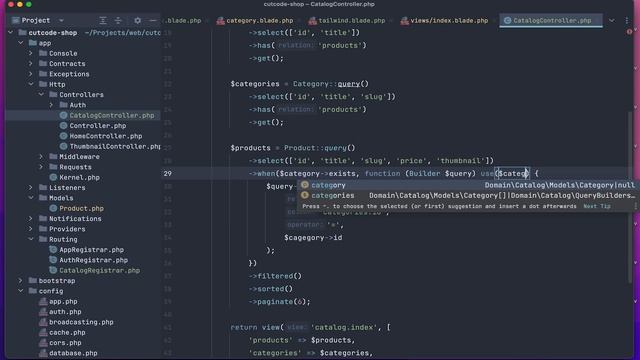Expand the Providers folder
The image size is (640, 360).
(x=31, y=229)
